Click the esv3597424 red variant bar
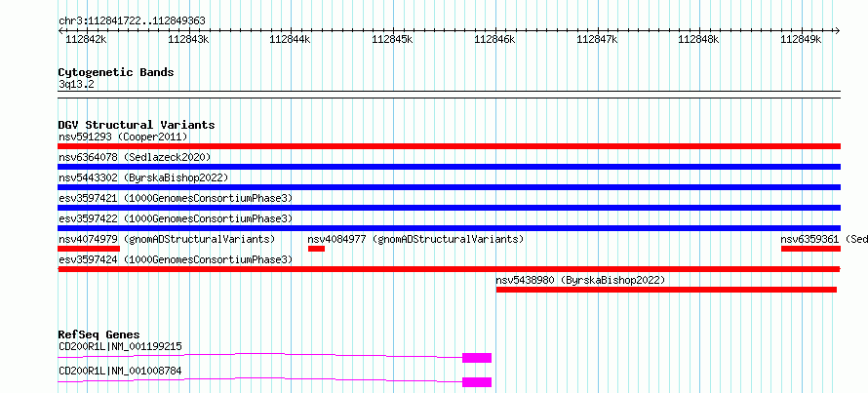This screenshot has height=393, width=868. 449,269
